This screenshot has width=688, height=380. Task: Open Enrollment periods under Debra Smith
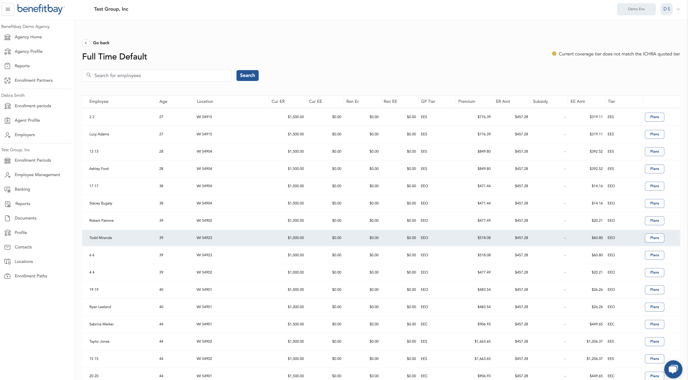pos(33,106)
